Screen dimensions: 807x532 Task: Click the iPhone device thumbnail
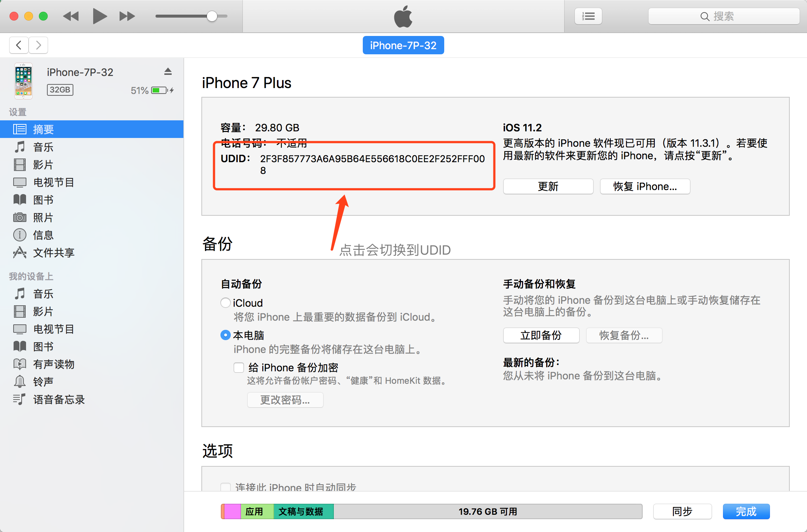[x=23, y=81]
